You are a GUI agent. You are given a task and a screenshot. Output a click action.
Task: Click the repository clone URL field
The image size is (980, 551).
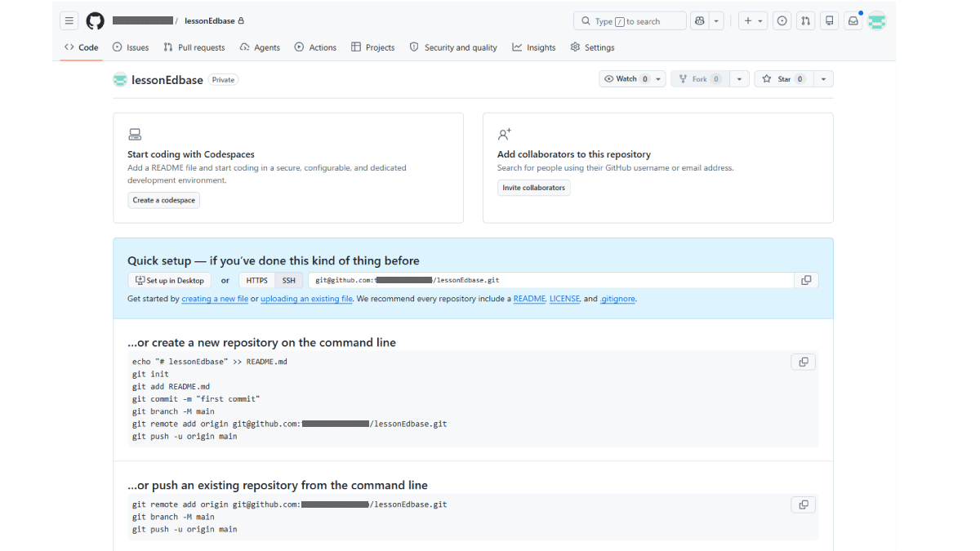coord(550,281)
